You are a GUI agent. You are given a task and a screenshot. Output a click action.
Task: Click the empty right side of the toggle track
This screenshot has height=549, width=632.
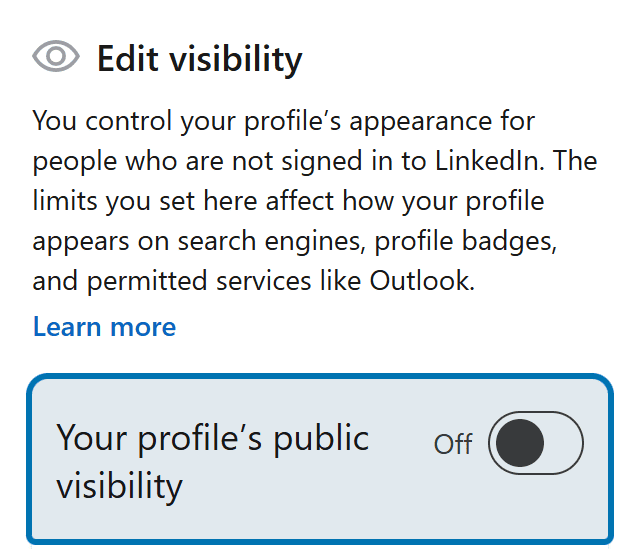point(561,443)
